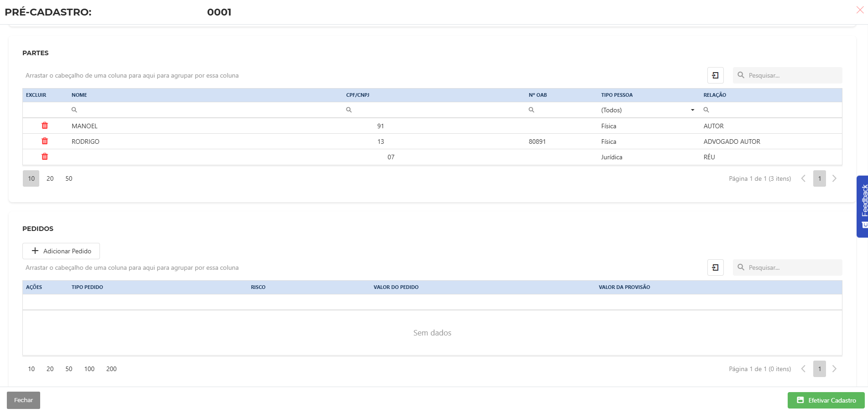This screenshot has height=414, width=868.
Task: Open the Feedback side tab
Action: [863, 206]
